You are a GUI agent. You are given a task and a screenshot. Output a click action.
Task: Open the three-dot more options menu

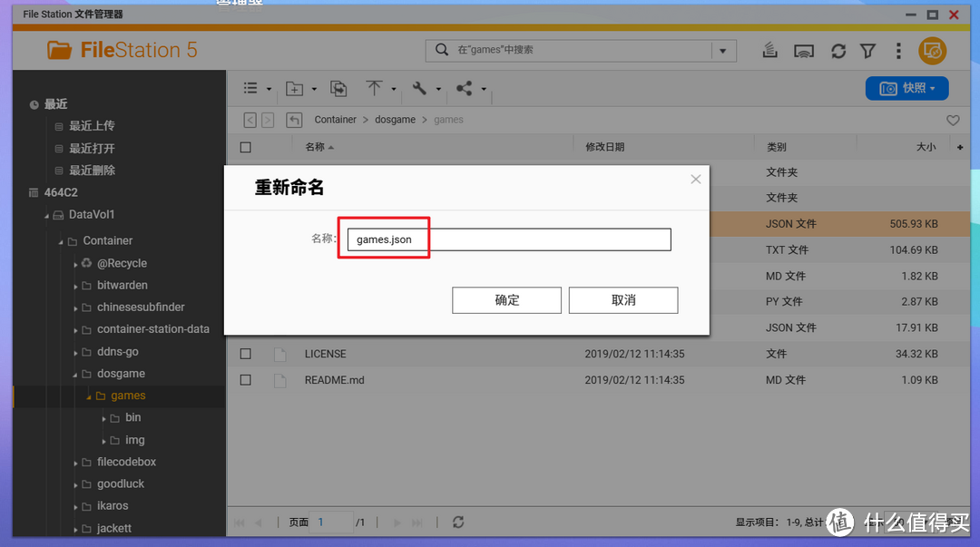click(x=898, y=52)
